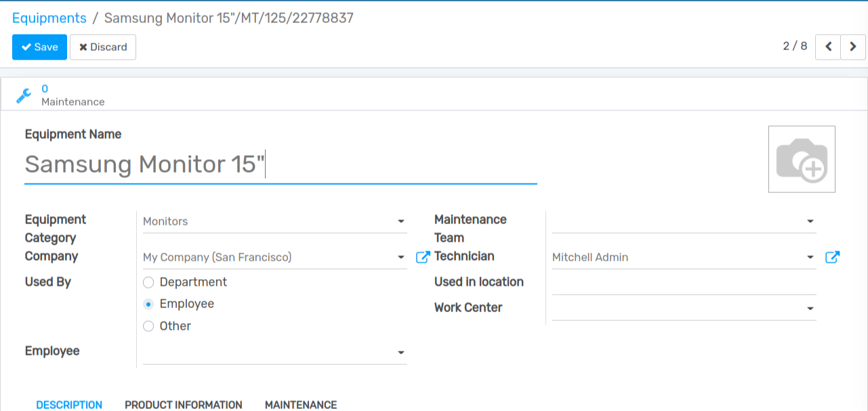The height and width of the screenshot is (411, 868).
Task: Go to next equipment record arrow
Action: 853,47
